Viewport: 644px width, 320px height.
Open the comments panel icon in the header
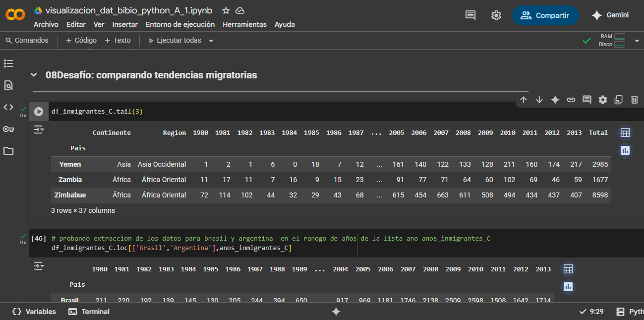click(470, 15)
